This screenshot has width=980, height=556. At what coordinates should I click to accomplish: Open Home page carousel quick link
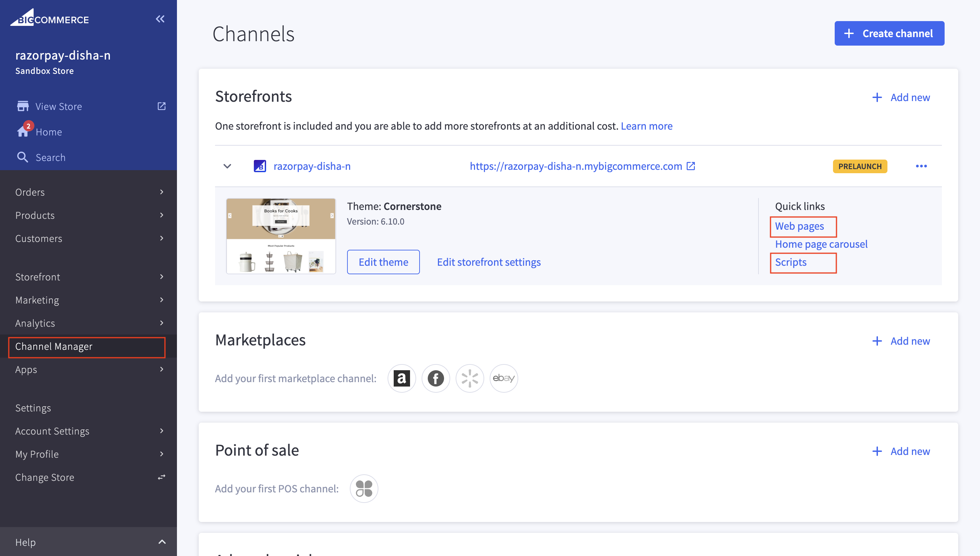(x=821, y=244)
